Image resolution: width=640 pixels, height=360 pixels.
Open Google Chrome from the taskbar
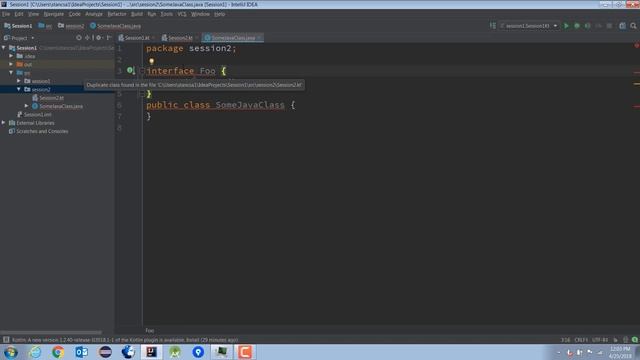pyautogui.click(x=58, y=352)
